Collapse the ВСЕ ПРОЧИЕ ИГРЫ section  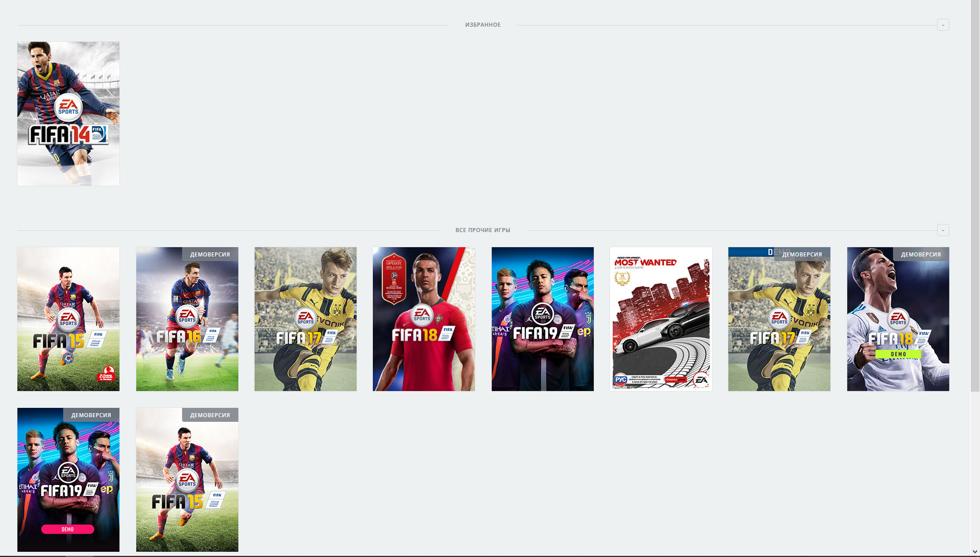[943, 230]
